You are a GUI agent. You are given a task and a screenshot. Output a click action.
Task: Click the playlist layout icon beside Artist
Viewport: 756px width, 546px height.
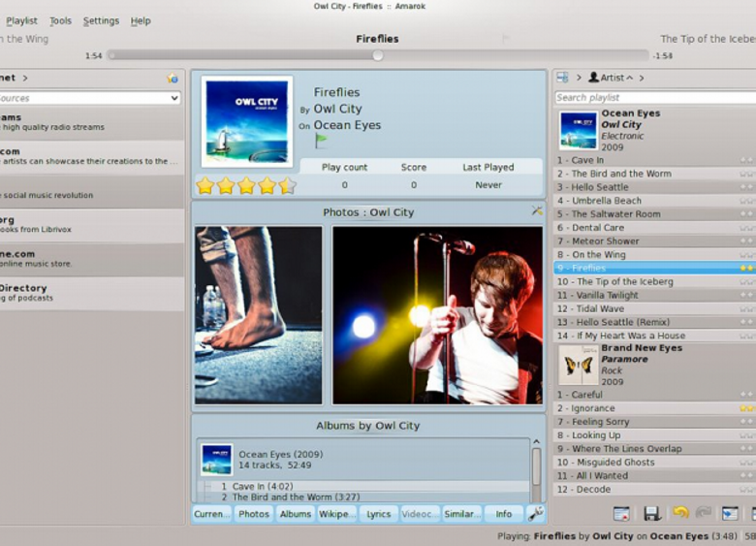pyautogui.click(x=562, y=78)
